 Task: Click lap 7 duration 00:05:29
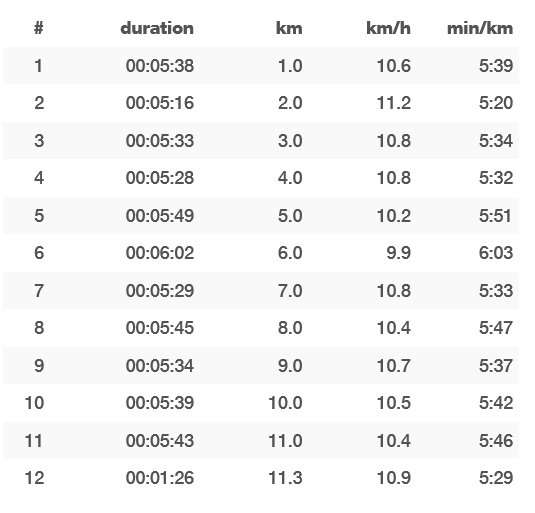[x=160, y=291]
